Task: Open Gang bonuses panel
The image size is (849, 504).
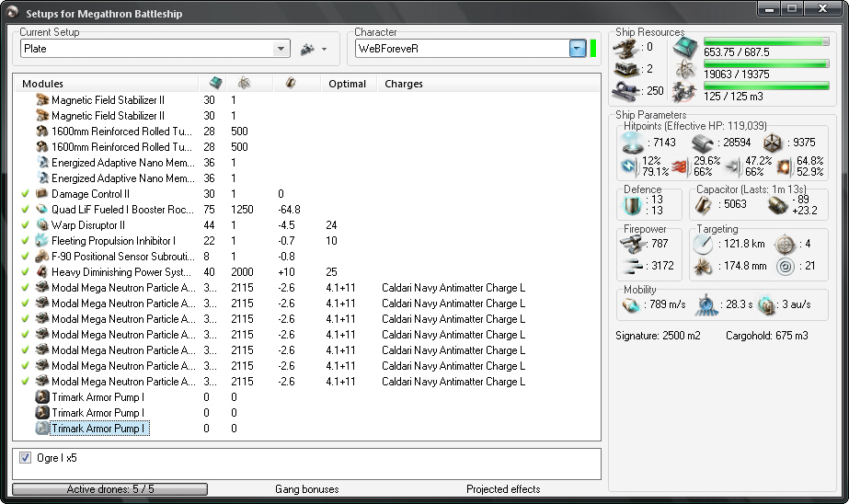Action: (306, 489)
